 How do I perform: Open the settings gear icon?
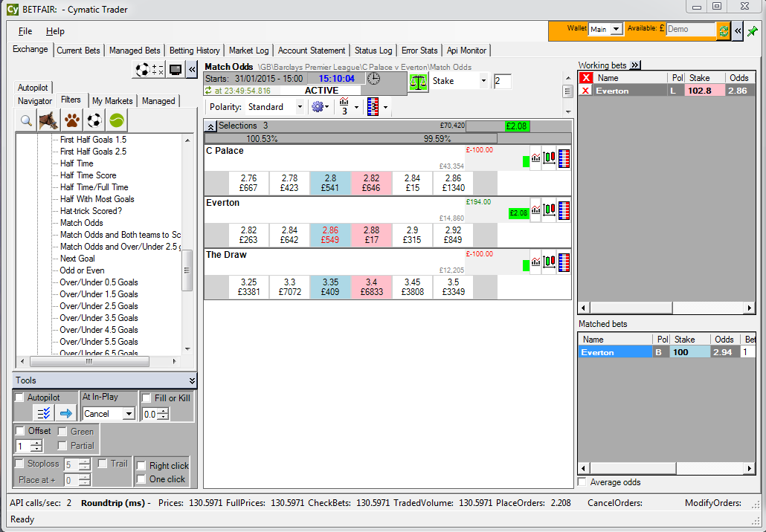(318, 107)
